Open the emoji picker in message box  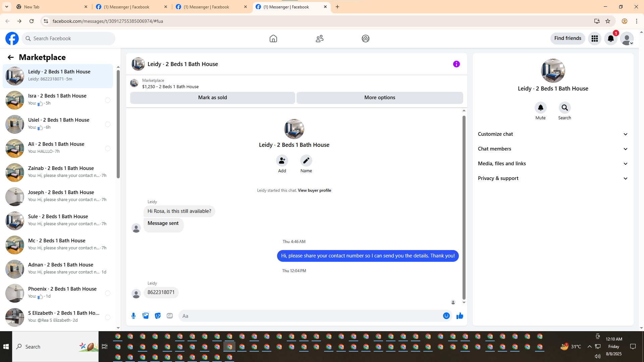[x=446, y=316]
